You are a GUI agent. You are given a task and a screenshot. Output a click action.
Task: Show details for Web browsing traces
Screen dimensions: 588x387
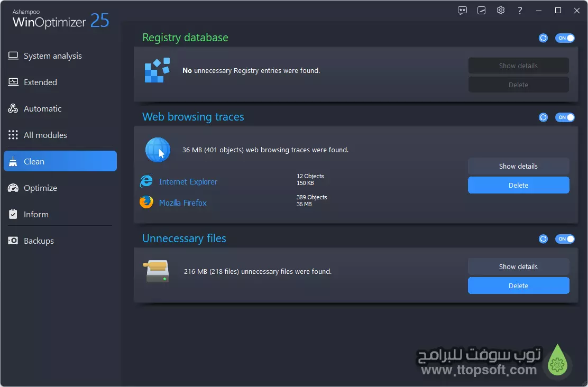coord(518,166)
